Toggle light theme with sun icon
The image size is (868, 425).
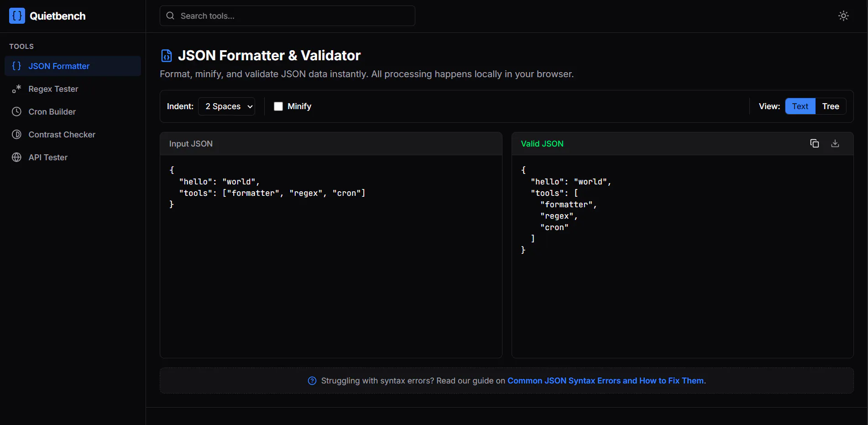(x=843, y=16)
